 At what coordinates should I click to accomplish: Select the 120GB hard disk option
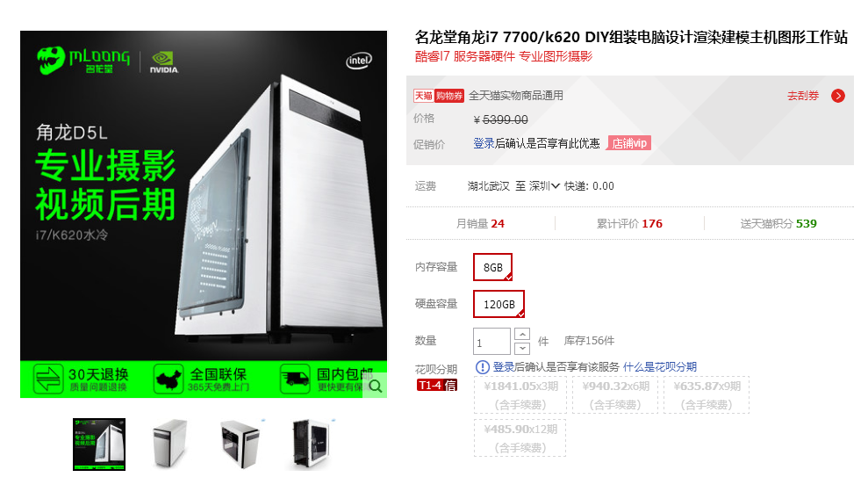[x=499, y=304]
